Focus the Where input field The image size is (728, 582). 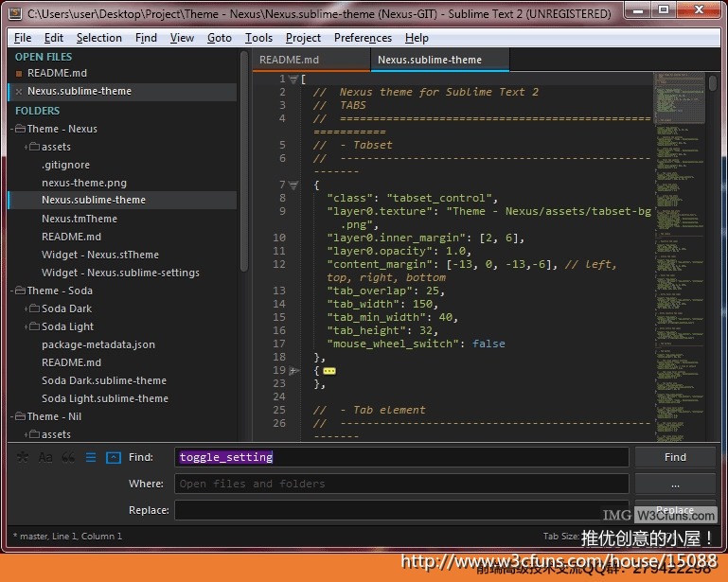tap(401, 484)
